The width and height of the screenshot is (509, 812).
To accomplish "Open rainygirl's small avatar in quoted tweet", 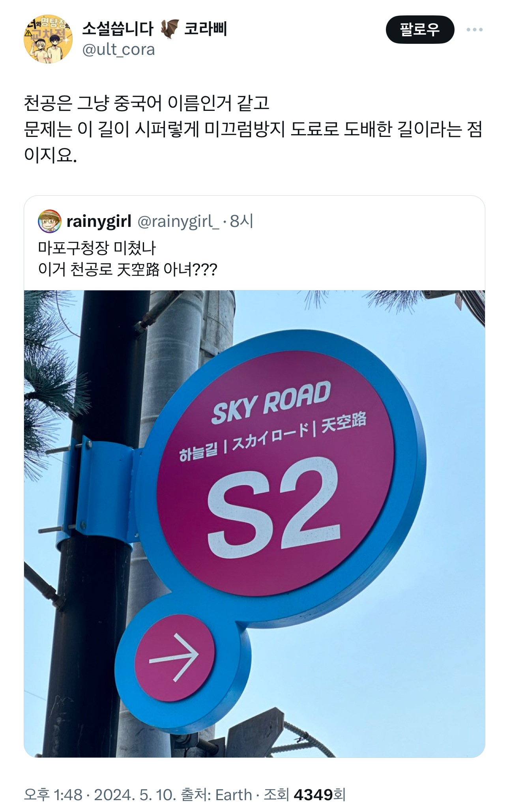I will pos(50,221).
